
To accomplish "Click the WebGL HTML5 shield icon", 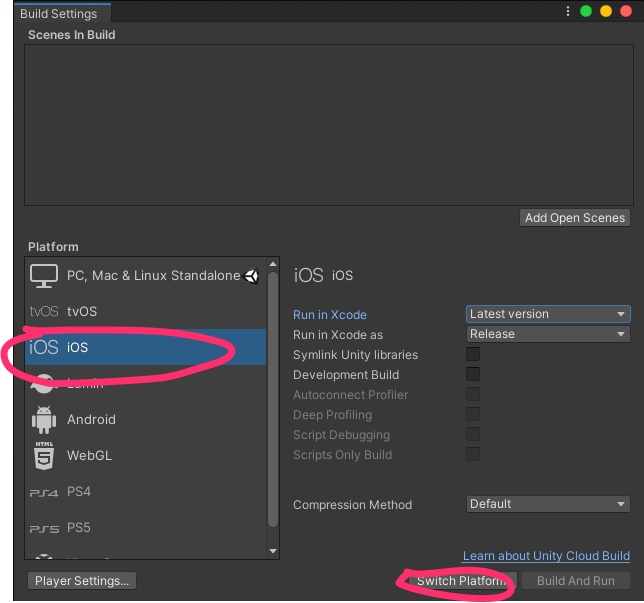I will [x=44, y=456].
